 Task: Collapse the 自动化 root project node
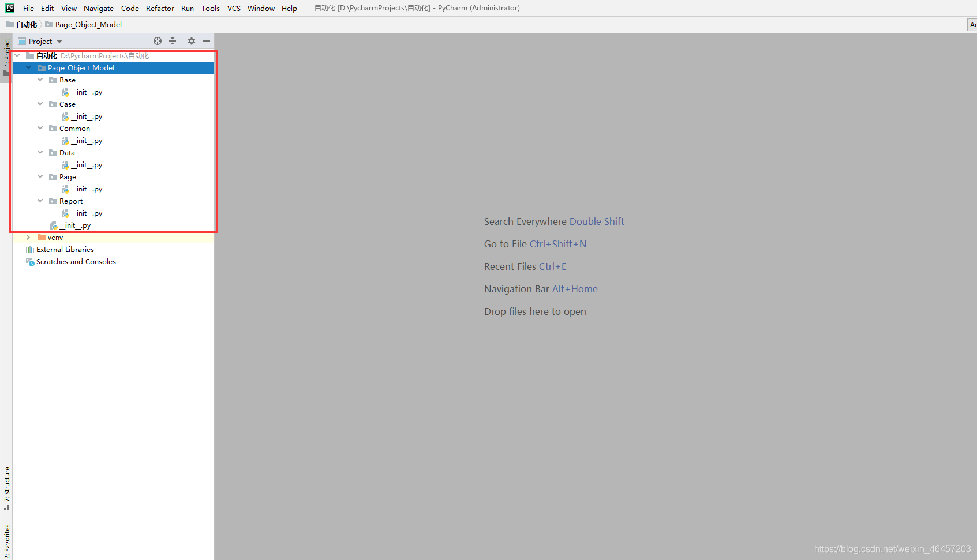tap(17, 55)
